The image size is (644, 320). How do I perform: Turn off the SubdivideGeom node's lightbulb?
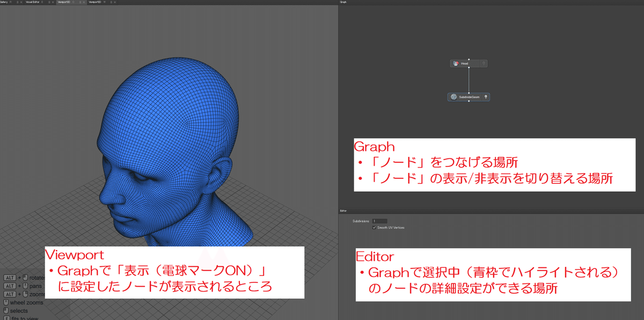pyautogui.click(x=486, y=97)
